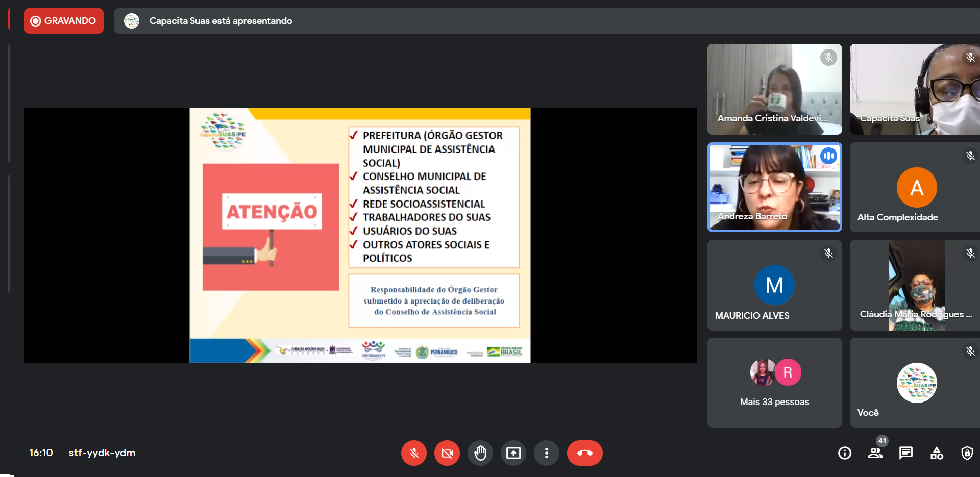
Task: Unmute the microphone in the call controls
Action: [x=414, y=453]
